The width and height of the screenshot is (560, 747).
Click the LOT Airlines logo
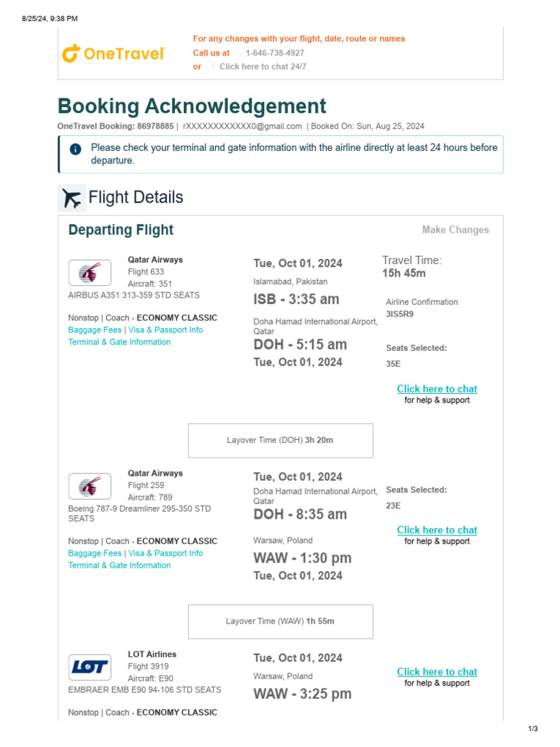pos(90,667)
